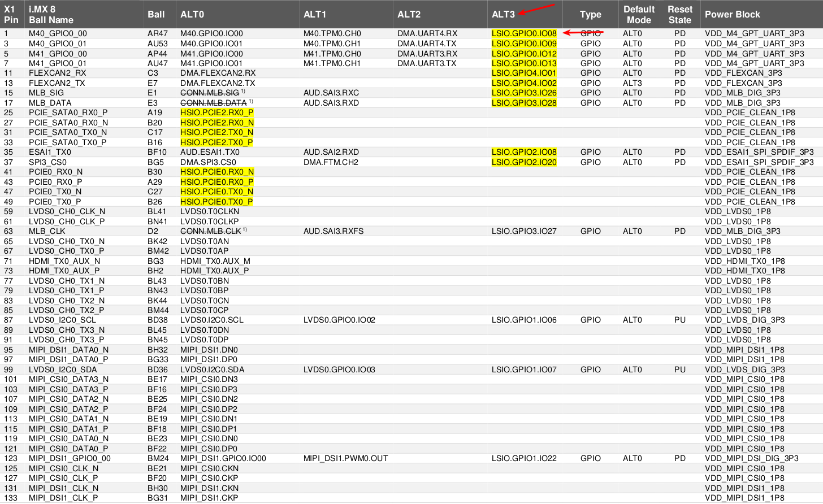The height and width of the screenshot is (504, 823).
Task: Select the LSIO.GPIO1.IO06 cell
Action: (x=524, y=320)
